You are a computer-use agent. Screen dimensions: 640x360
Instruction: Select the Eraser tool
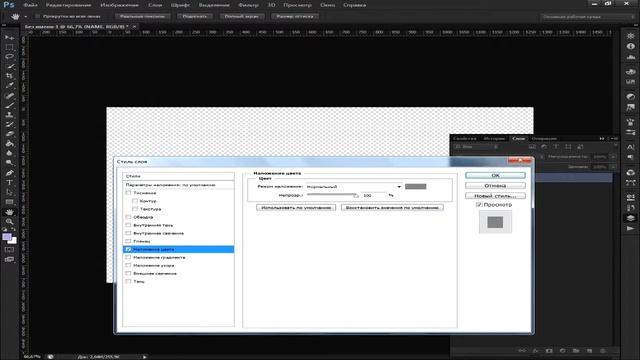click(x=9, y=134)
